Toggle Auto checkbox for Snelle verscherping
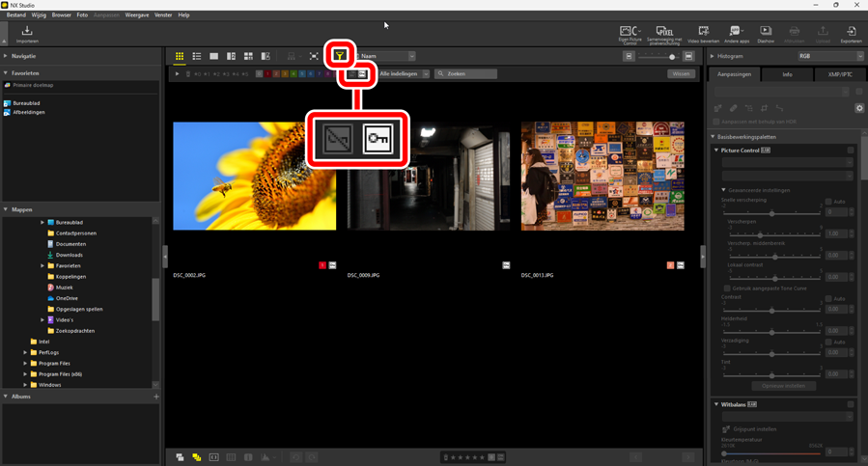Screen dimensions: 868x466 pyautogui.click(x=828, y=202)
